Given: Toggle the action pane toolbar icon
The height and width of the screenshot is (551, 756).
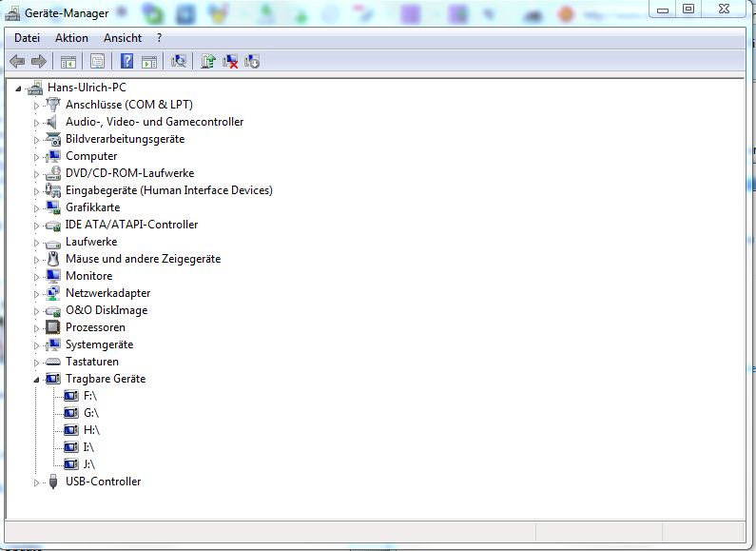Looking at the screenshot, I should tap(149, 62).
